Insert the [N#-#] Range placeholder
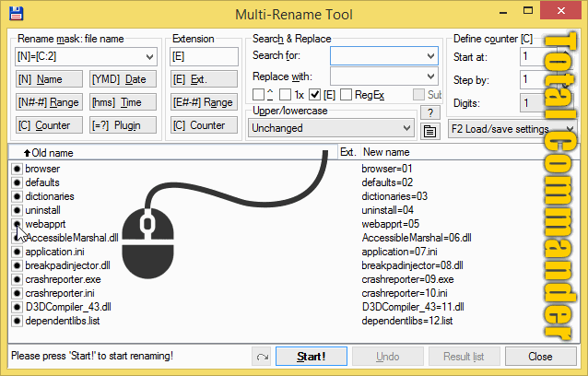The height and width of the screenshot is (376, 588). point(49,102)
